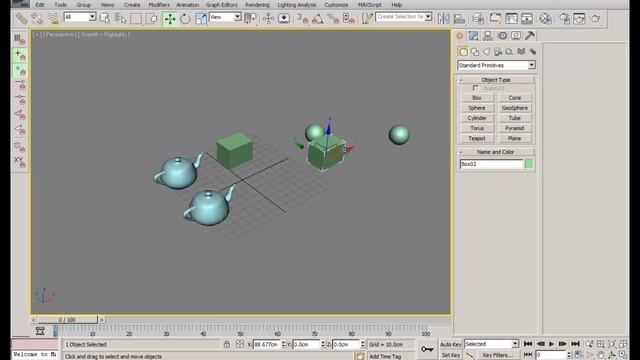Switch to the Motion panel tab
640x360 pixels.
click(x=502, y=36)
